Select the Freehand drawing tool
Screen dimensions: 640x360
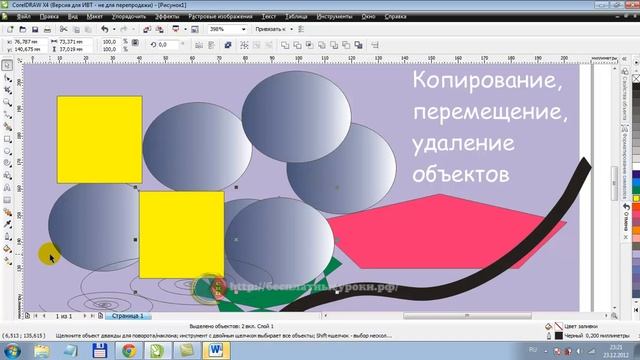(7, 114)
